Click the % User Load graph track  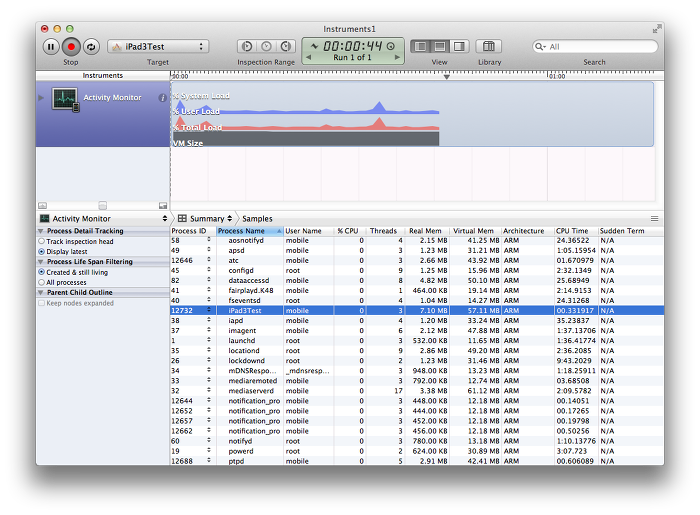point(306,109)
